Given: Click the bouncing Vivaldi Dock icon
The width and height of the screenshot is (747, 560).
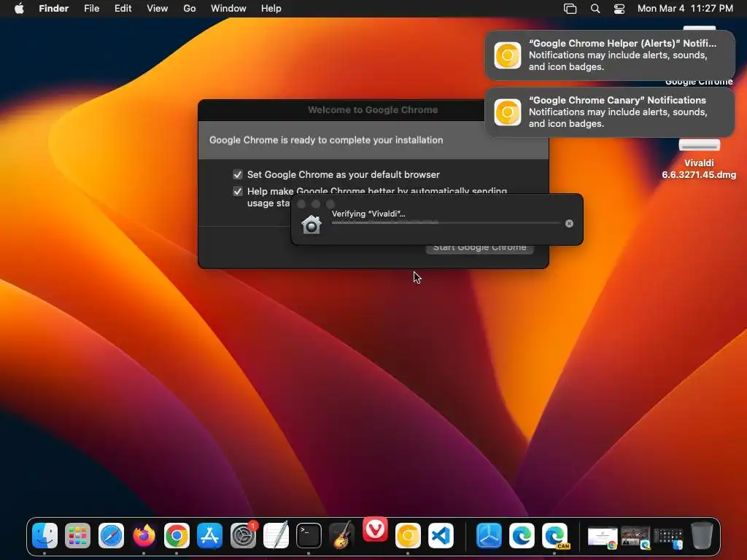Looking at the screenshot, I should [375, 529].
